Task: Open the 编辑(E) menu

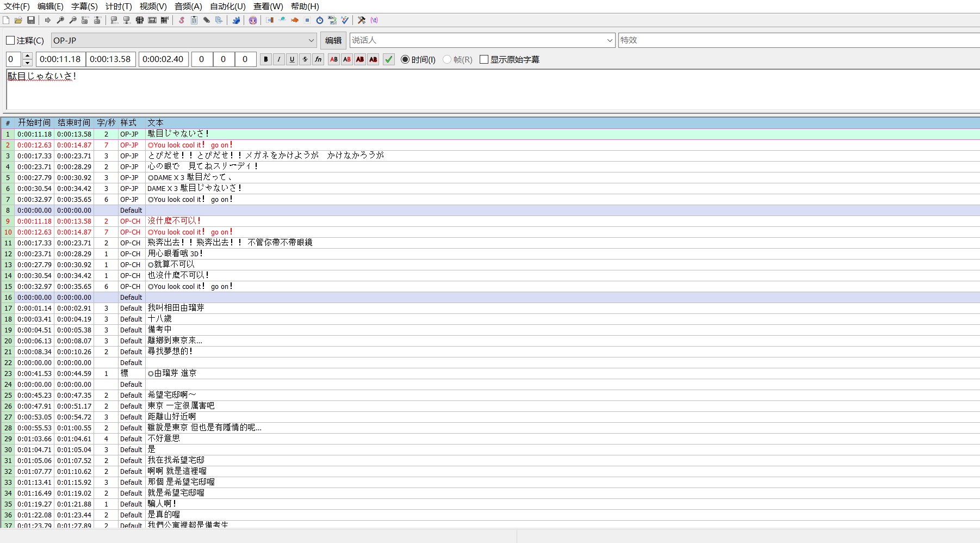Action: 51,7
